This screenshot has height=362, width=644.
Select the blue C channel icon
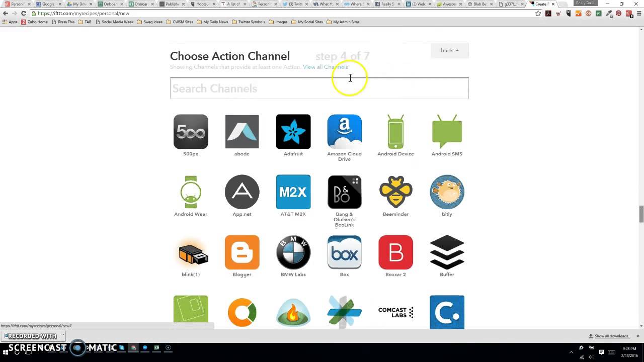point(447,312)
